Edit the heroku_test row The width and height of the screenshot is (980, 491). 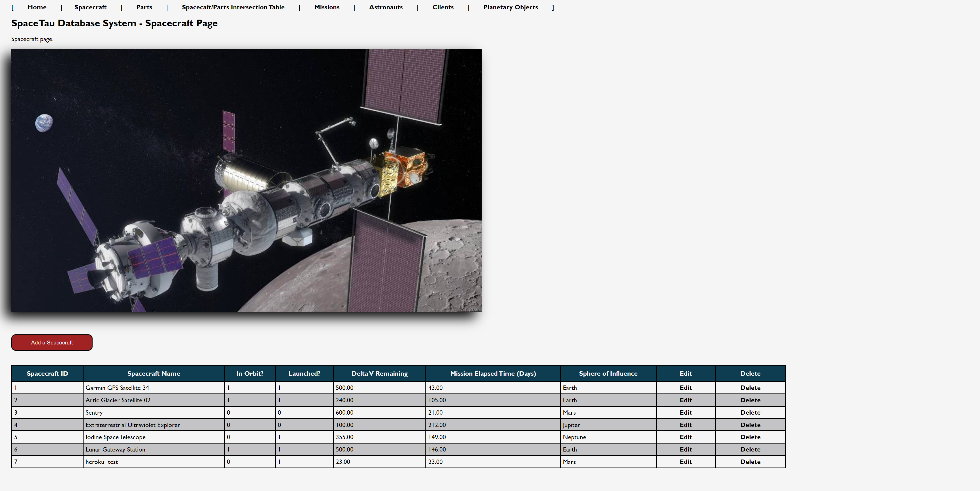(686, 462)
